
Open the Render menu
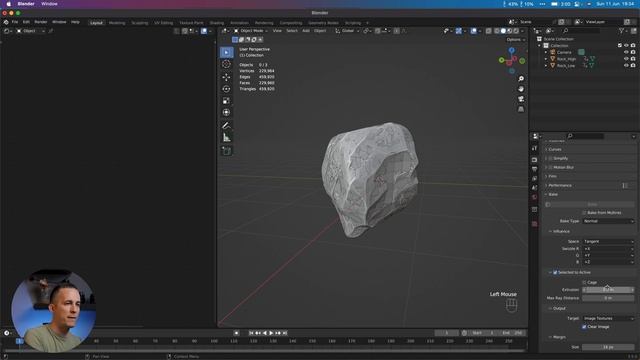tap(40, 22)
